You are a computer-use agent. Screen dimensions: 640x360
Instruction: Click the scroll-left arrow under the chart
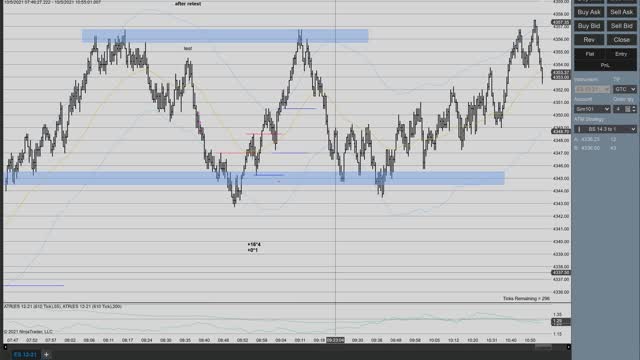point(5,347)
